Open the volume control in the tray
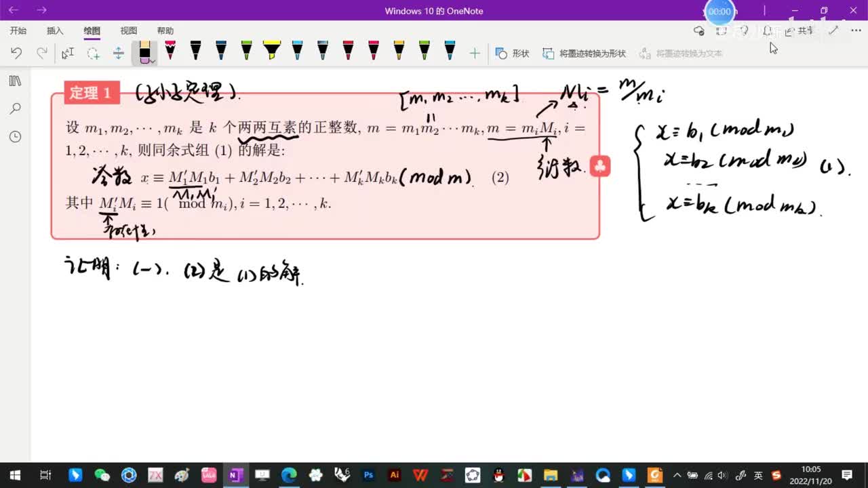868x488 pixels. (724, 475)
